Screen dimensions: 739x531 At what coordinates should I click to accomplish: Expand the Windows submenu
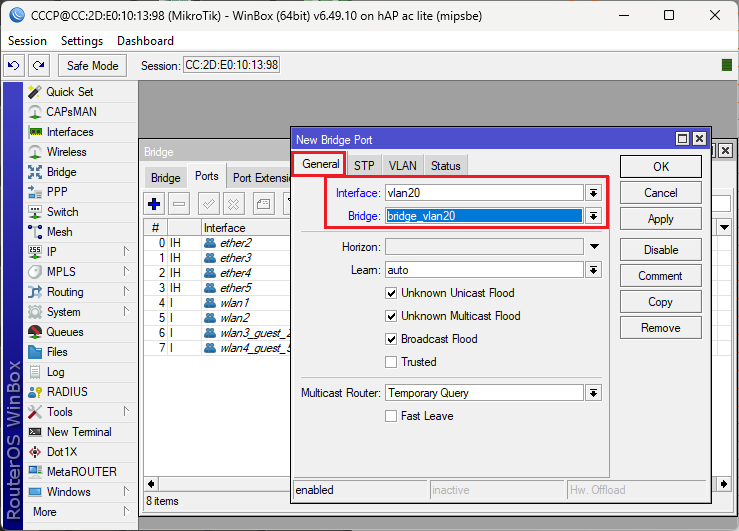tap(126, 491)
